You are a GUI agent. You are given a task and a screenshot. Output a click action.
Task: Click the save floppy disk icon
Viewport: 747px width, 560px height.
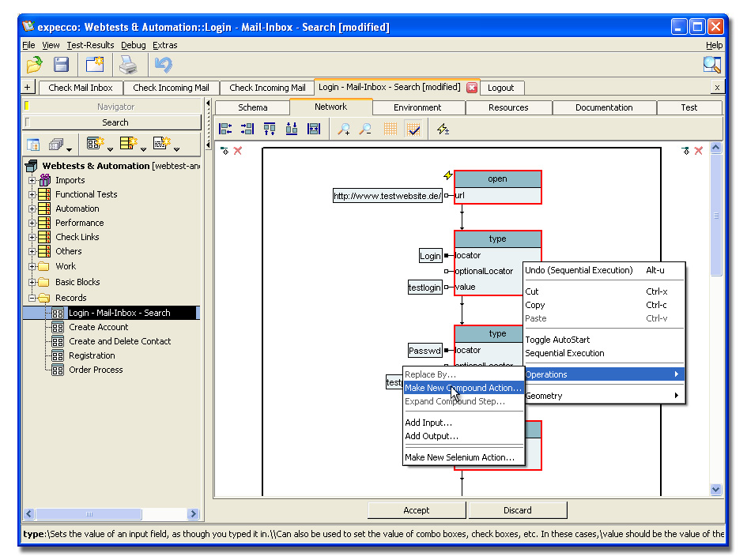(x=61, y=65)
